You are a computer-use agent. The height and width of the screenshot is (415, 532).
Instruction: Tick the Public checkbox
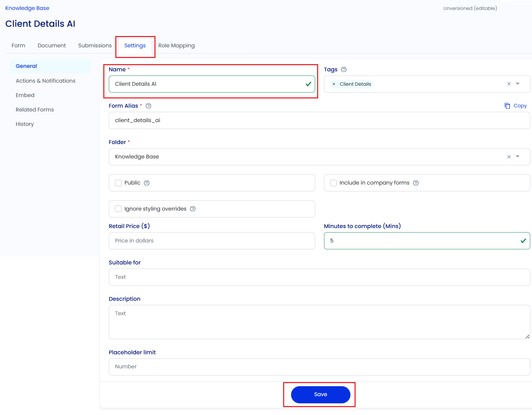118,183
